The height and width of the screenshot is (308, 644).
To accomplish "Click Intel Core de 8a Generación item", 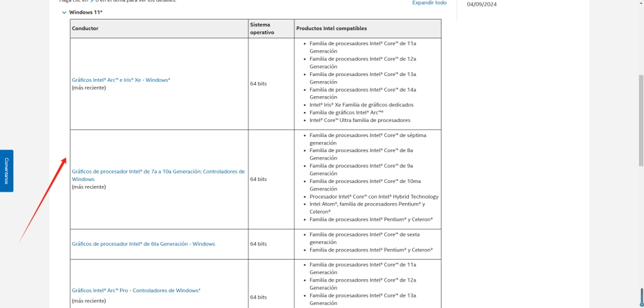I will tap(362, 155).
